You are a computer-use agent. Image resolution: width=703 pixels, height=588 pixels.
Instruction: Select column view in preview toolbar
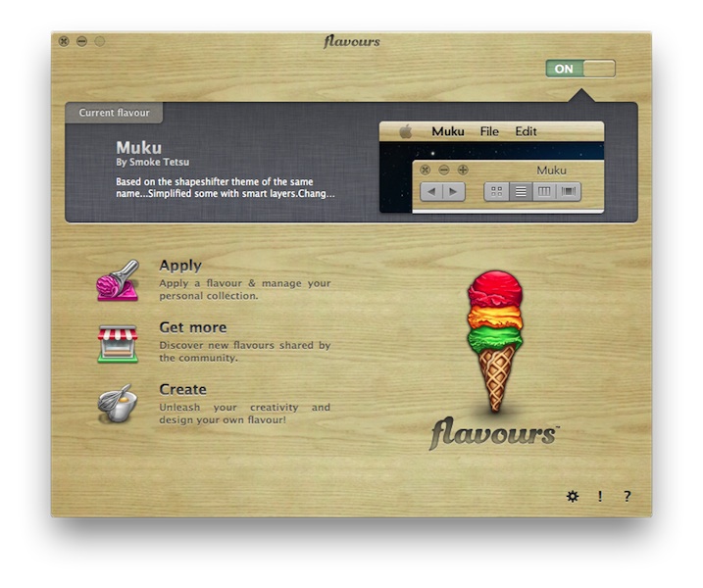coord(544,192)
